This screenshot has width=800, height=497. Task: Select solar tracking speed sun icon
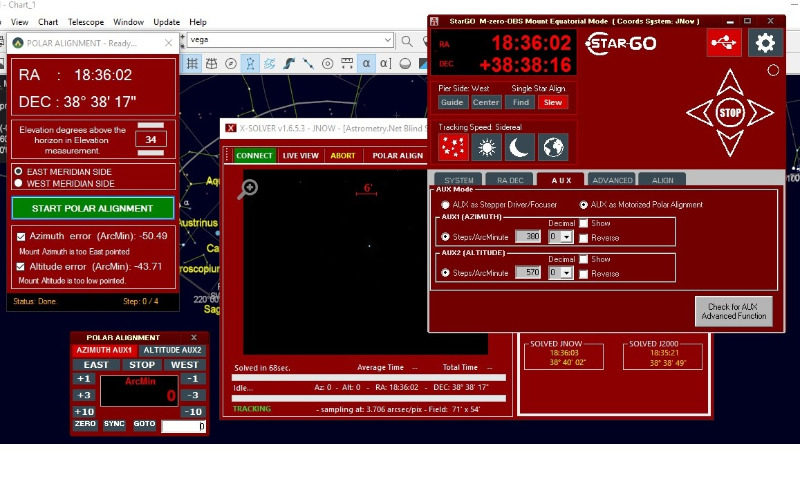click(486, 147)
